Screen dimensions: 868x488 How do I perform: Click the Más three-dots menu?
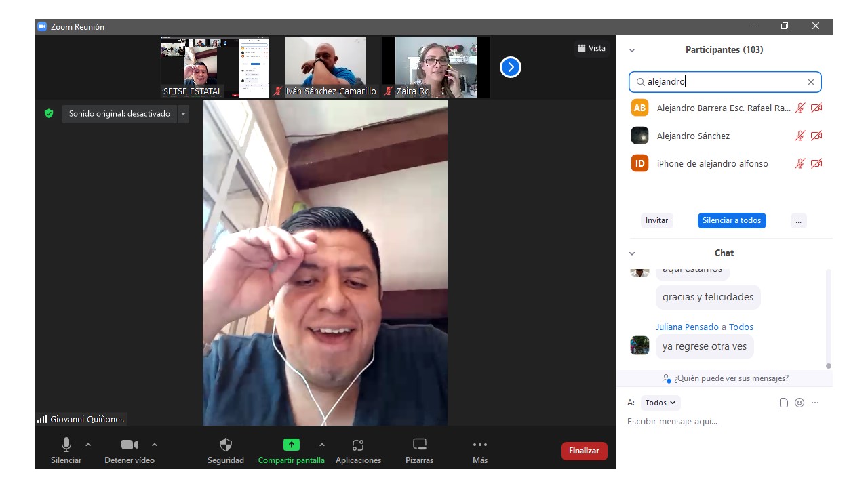point(480,445)
